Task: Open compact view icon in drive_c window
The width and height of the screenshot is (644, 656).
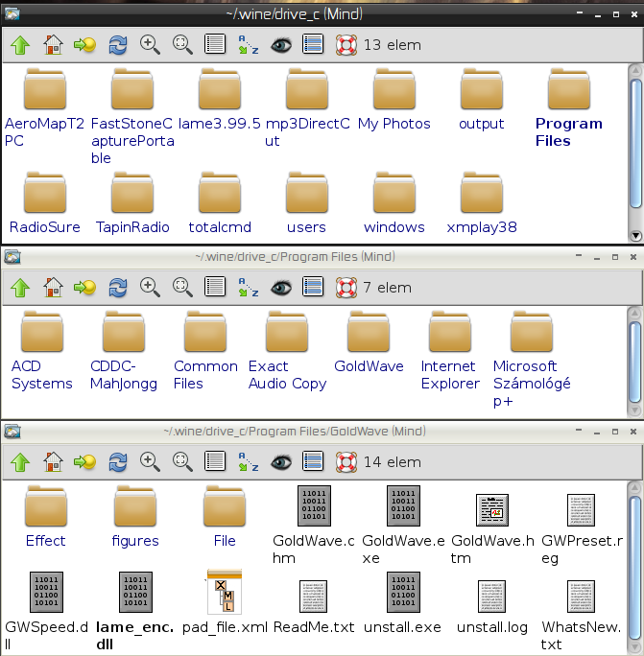Action: 313,44
